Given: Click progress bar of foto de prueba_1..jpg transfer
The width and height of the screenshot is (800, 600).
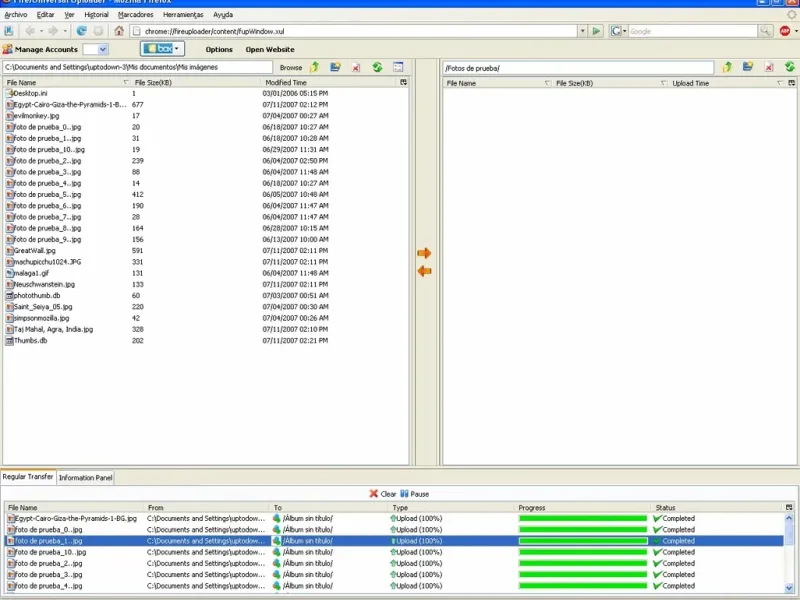Looking at the screenshot, I should click(x=583, y=541).
